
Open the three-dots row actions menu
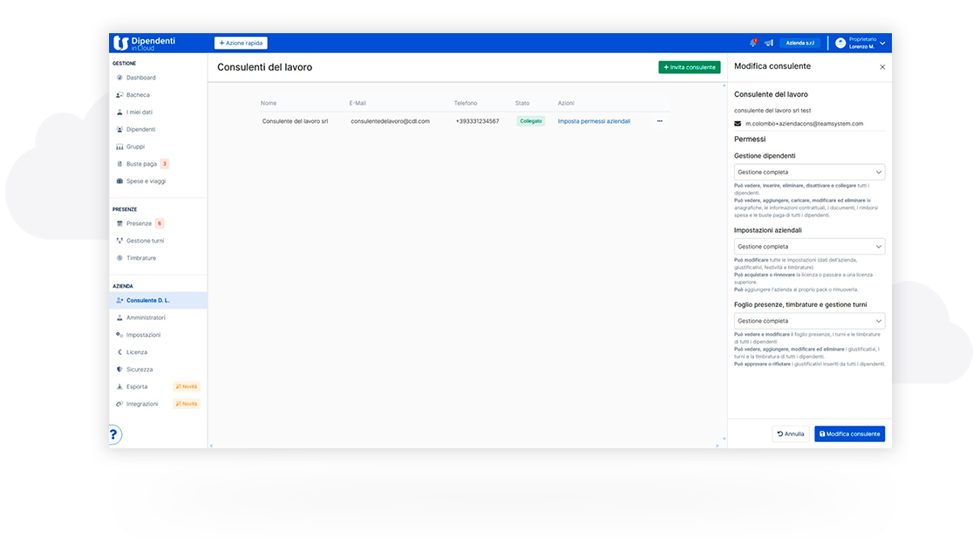[x=659, y=121]
